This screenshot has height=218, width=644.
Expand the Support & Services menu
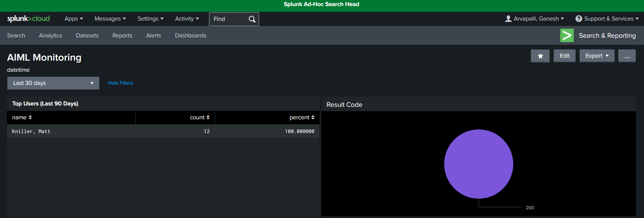click(x=607, y=19)
